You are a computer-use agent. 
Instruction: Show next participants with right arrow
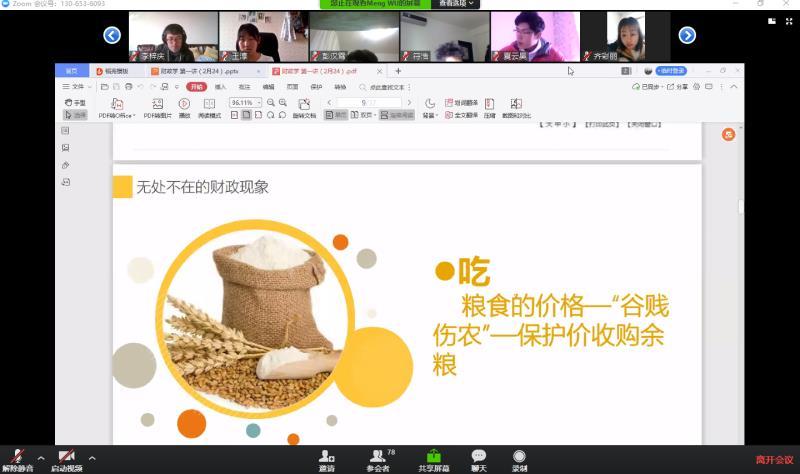click(x=687, y=35)
